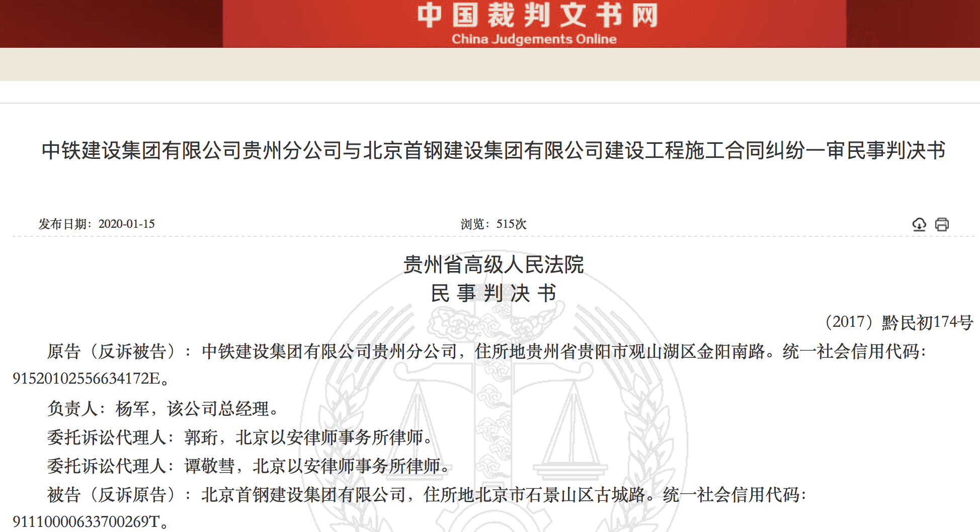Click the 发布日期 label
This screenshot has height=532, width=980.
[63, 224]
